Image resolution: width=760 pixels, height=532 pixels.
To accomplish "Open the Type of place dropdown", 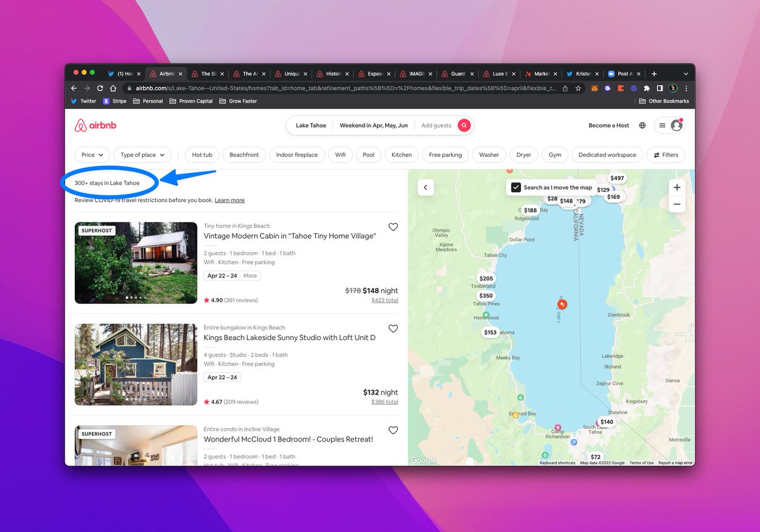I will coord(142,155).
